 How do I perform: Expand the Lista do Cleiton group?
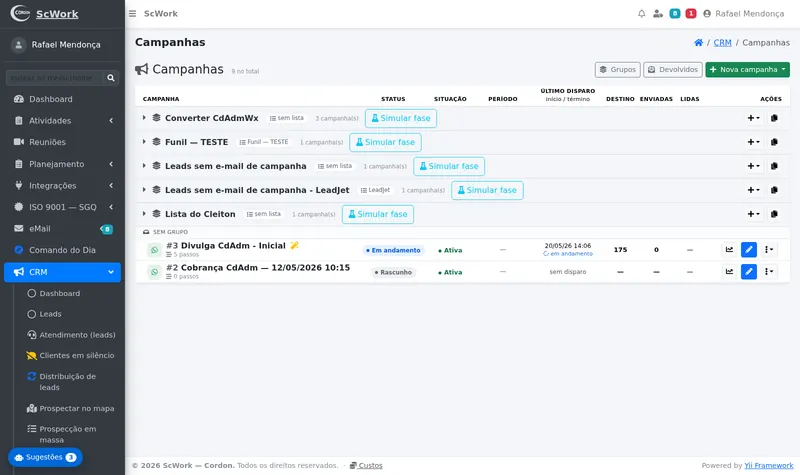click(144, 214)
